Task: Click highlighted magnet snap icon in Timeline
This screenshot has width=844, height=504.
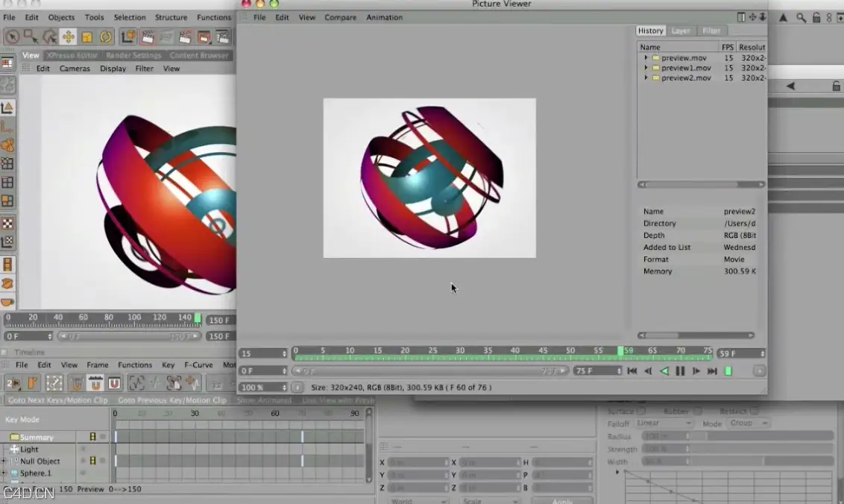Action: click(96, 383)
